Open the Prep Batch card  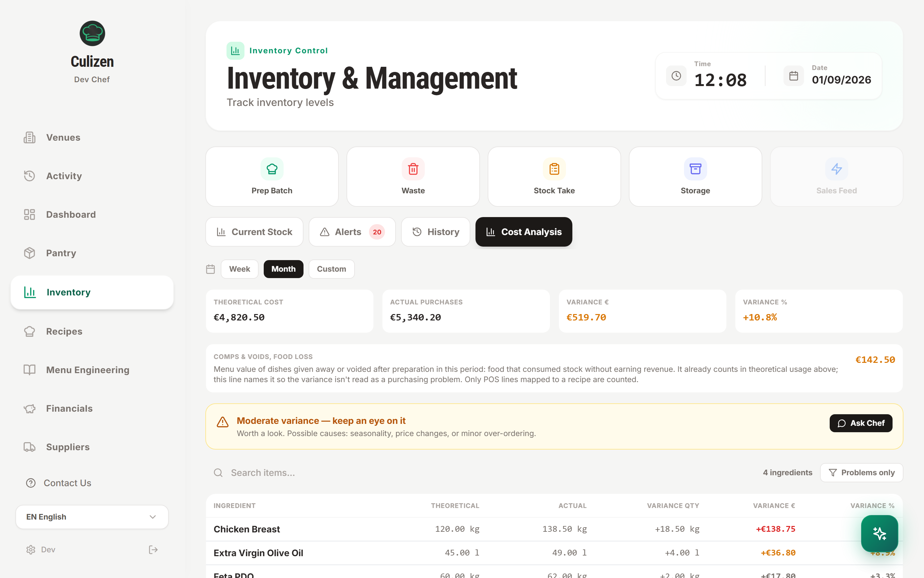(x=272, y=177)
